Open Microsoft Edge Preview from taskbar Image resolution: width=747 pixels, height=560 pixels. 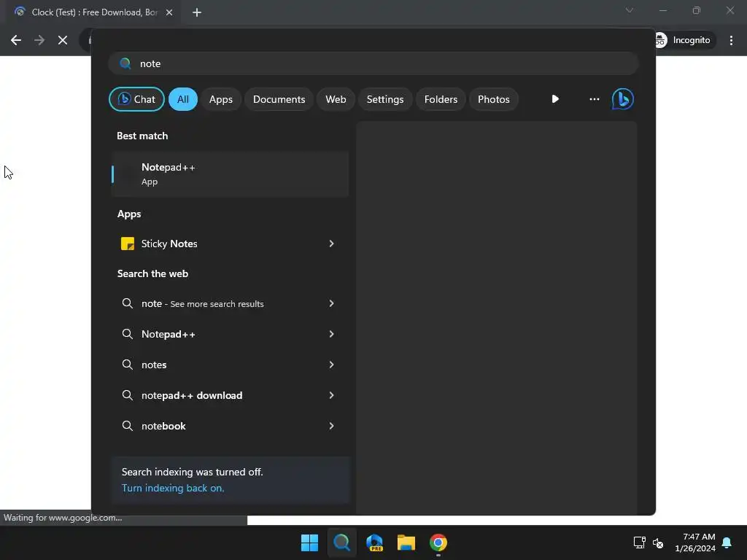(374, 542)
